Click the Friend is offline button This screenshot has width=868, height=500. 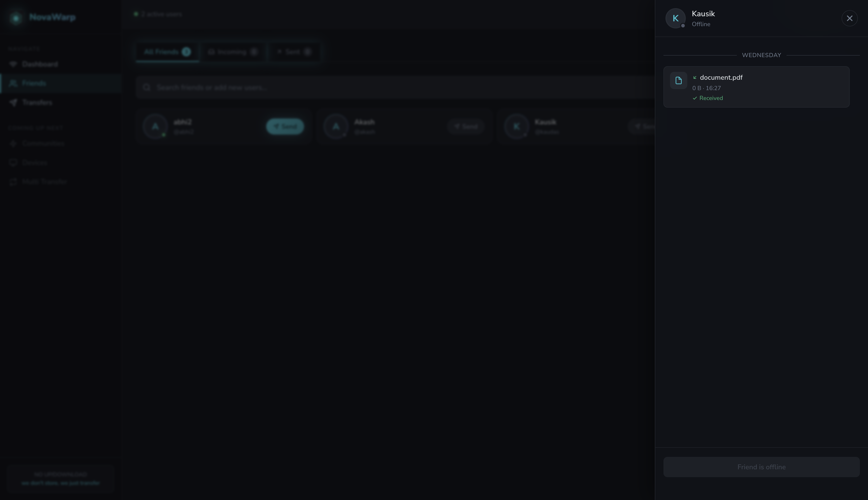(x=761, y=467)
